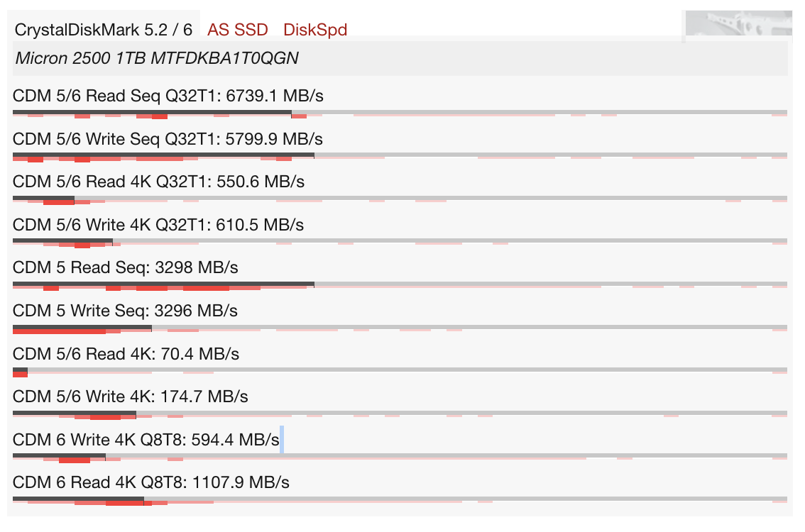Click the bar under Read 4K Q8T8

tap(78, 499)
